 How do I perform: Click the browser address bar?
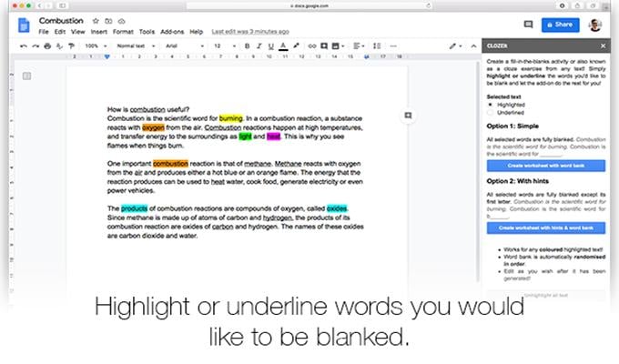pyautogui.click(x=309, y=5)
